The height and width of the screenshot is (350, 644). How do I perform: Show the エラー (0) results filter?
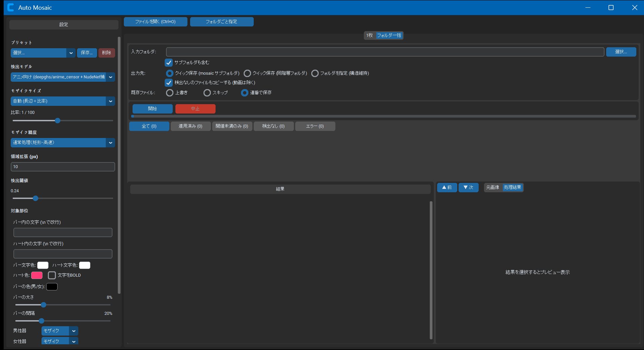pyautogui.click(x=315, y=126)
